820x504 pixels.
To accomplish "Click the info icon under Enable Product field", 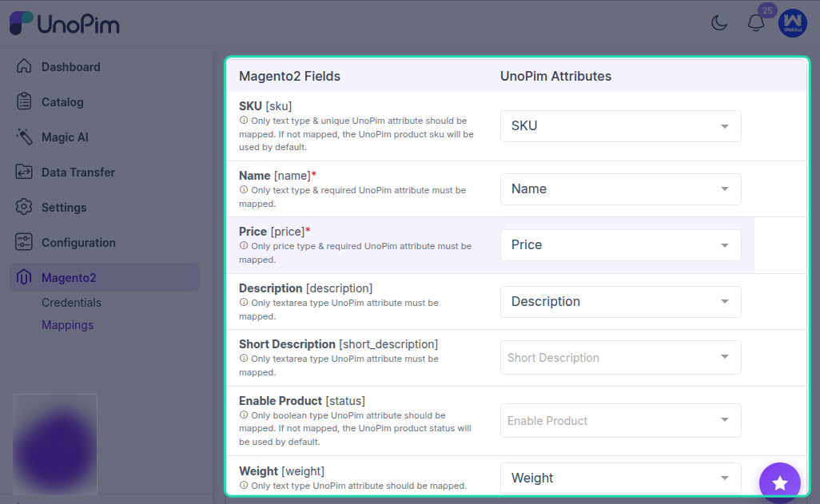I will (244, 415).
